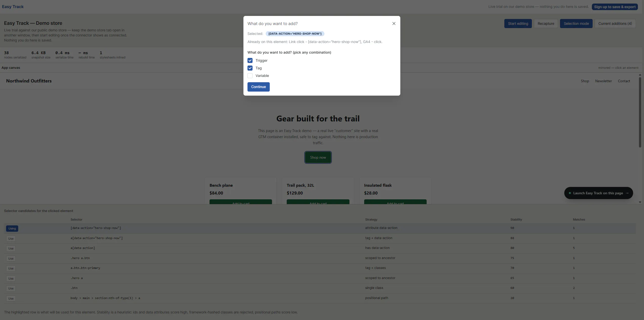Click the Matches column header

click(x=579, y=220)
